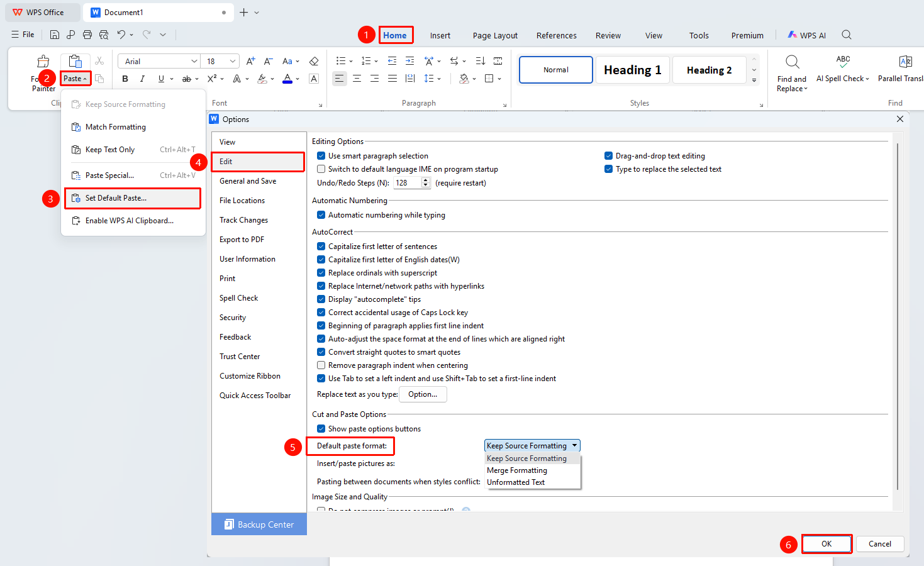Image resolution: width=924 pixels, height=566 pixels.
Task: Click the font color swatch icon
Action: pos(287,79)
